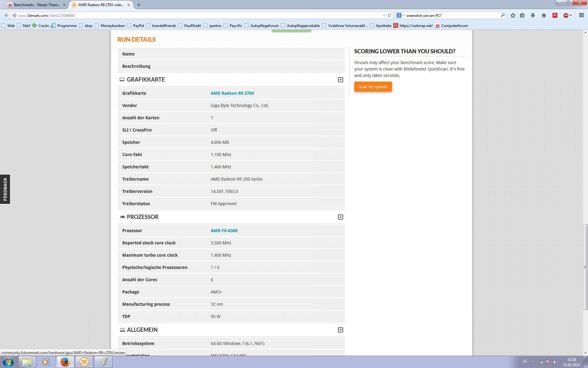Click into the 3dmark.com address bar
Screen dimensions: 588x368
(198, 15)
